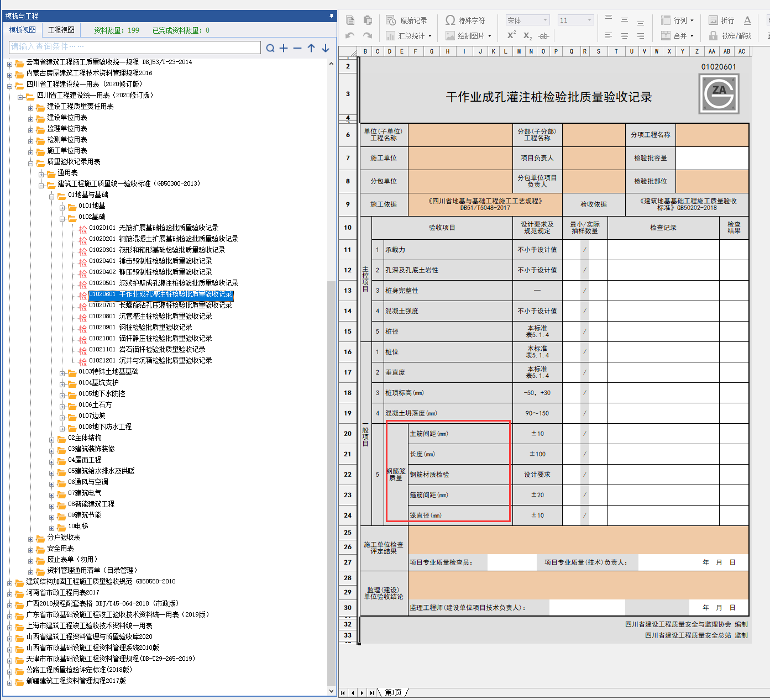Image resolution: width=770 pixels, height=700 pixels.
Task: Select the 承载力 cell
Action: [x=448, y=250]
